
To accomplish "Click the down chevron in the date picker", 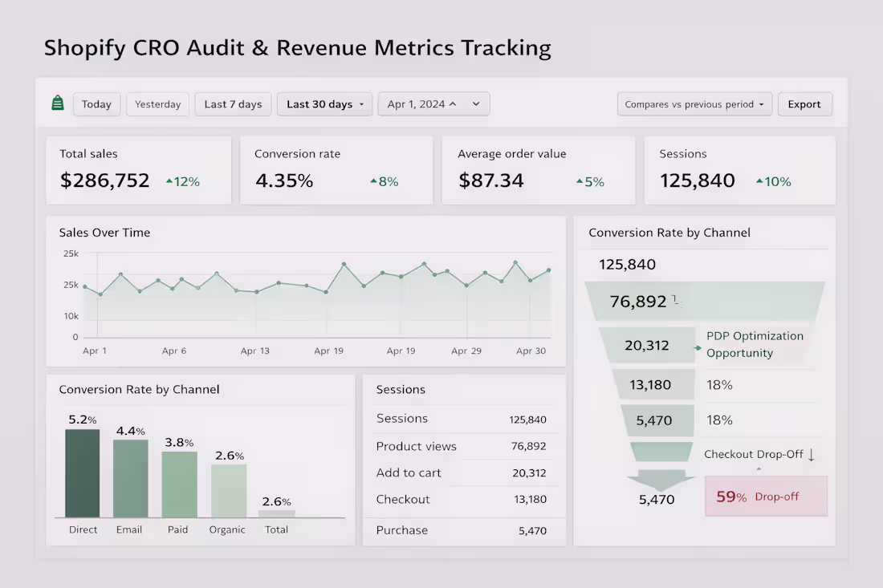I will point(476,104).
